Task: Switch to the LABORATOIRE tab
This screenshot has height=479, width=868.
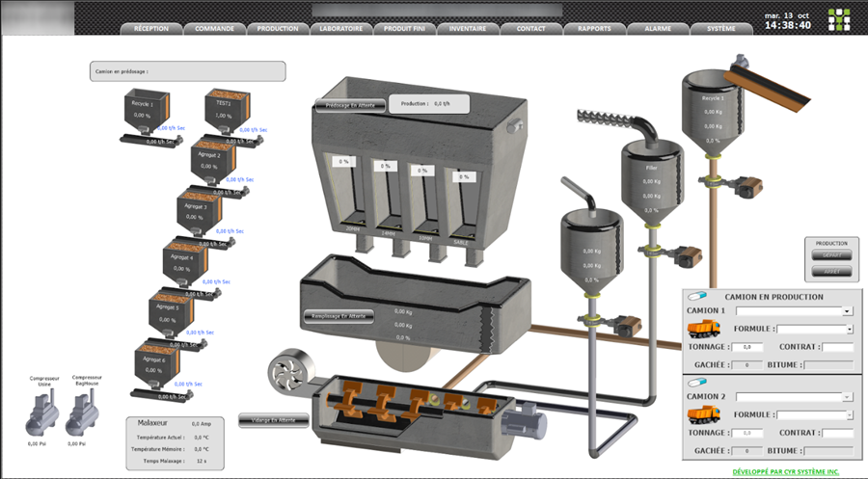Action: click(x=340, y=29)
